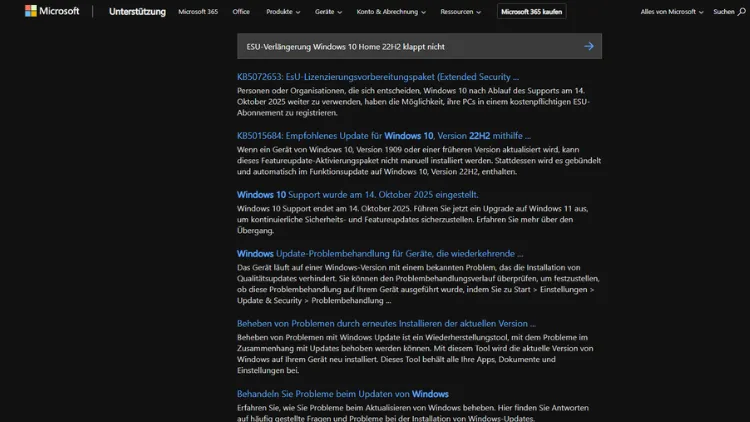Open the Konto & Abrechnung dropdown
This screenshot has height=422, width=750.
(391, 12)
